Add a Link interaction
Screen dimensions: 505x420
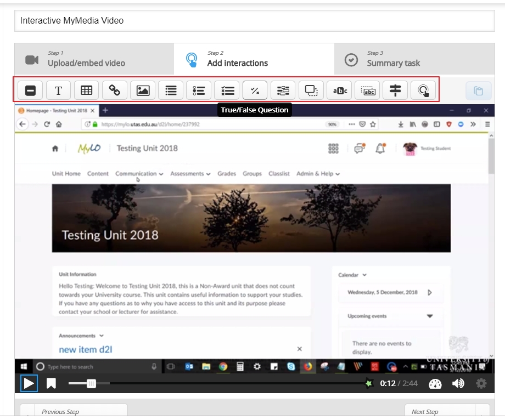(114, 90)
